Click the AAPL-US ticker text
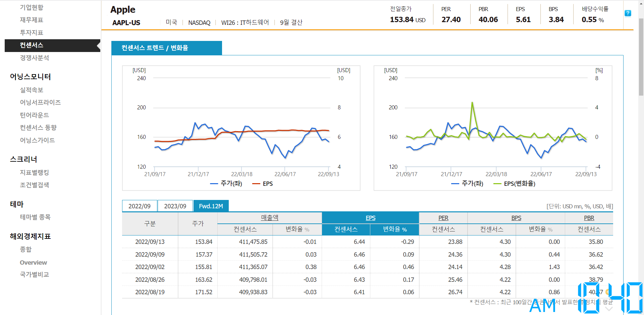Screen dimensions: 644x315 (126, 23)
